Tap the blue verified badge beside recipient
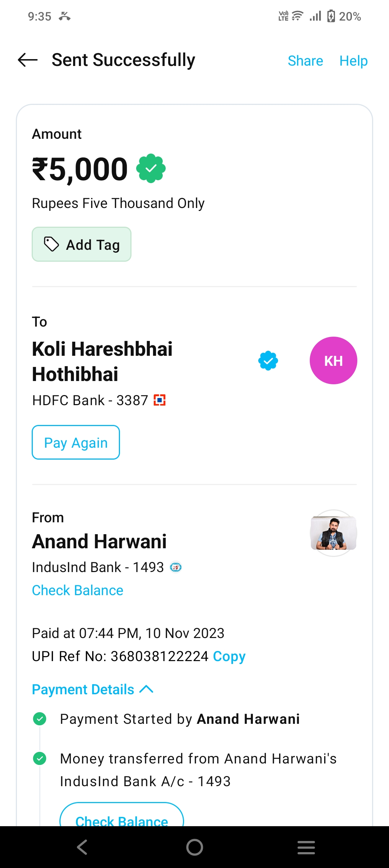Screen dimensions: 389x868 click(268, 360)
